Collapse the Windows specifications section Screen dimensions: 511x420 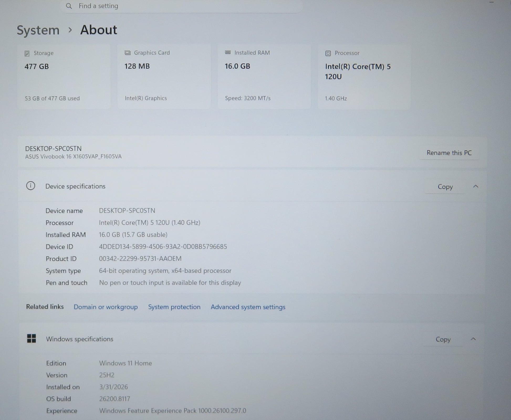473,339
